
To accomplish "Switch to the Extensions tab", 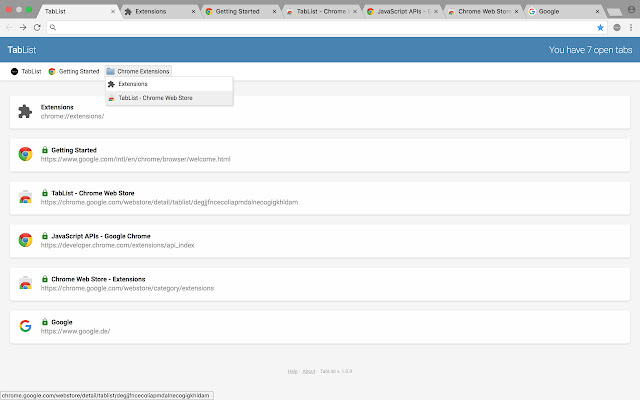I will [x=160, y=11].
